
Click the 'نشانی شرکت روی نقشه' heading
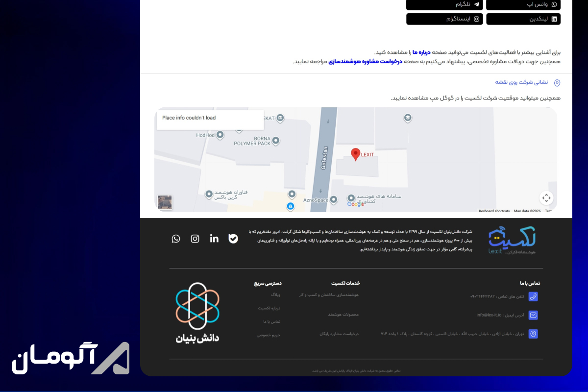tap(521, 82)
